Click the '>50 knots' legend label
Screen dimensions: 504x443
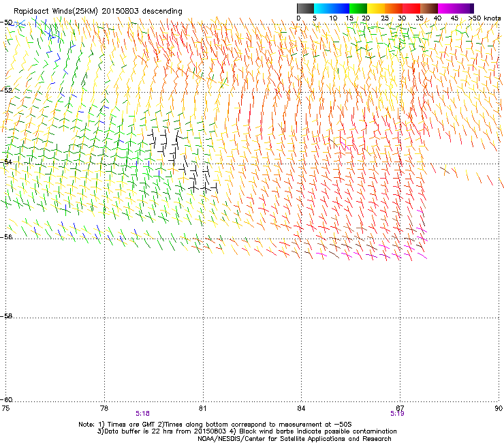click(484, 18)
